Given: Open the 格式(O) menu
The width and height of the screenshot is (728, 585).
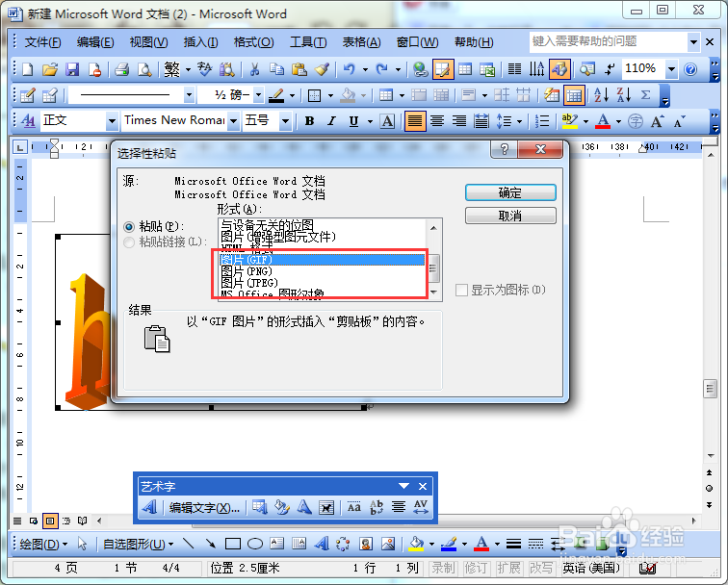Looking at the screenshot, I should (253, 42).
